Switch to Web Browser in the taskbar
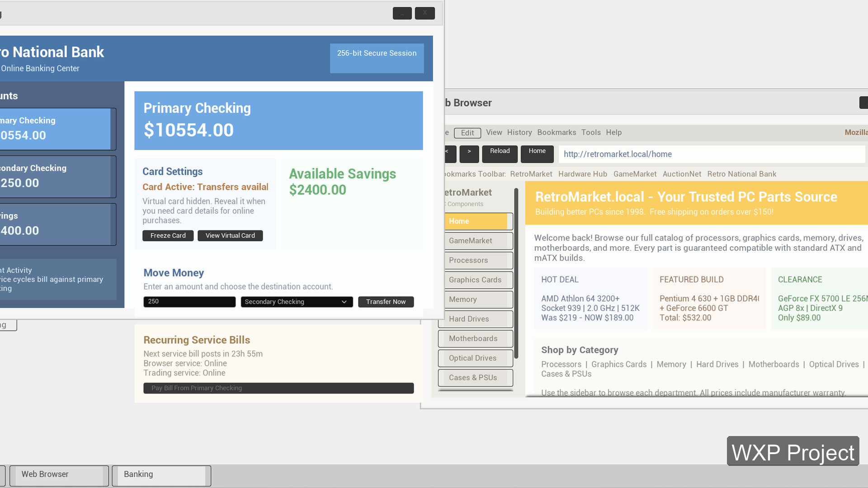The height and width of the screenshot is (488, 868). click(59, 475)
